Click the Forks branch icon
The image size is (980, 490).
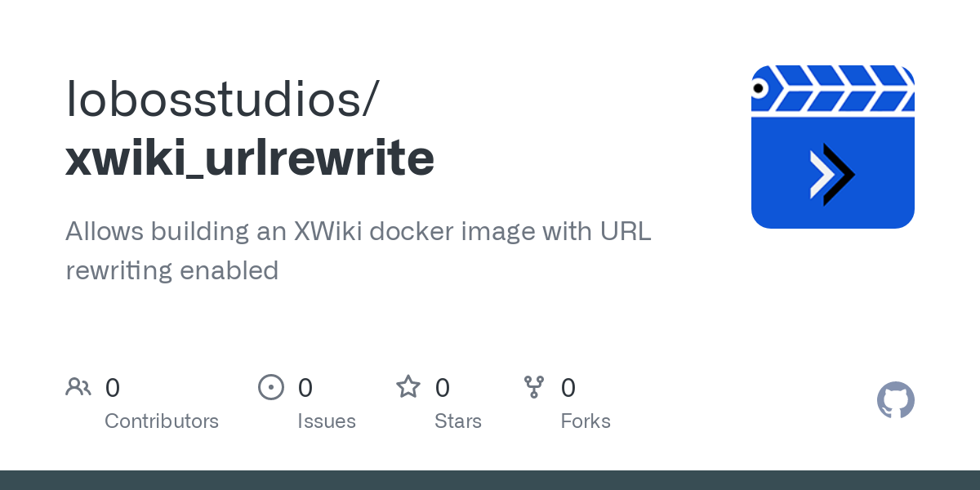tap(534, 387)
